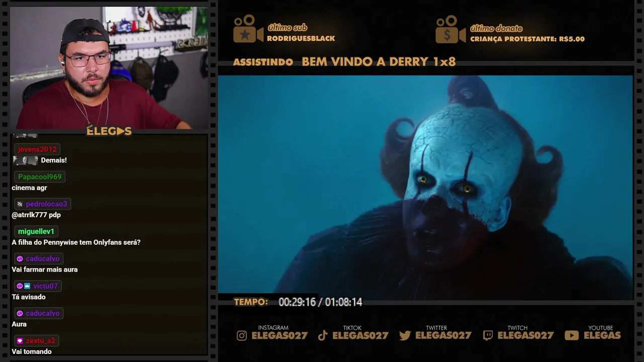
Task: Click the message '@atrrlk777 pdp'
Action: click(x=36, y=215)
